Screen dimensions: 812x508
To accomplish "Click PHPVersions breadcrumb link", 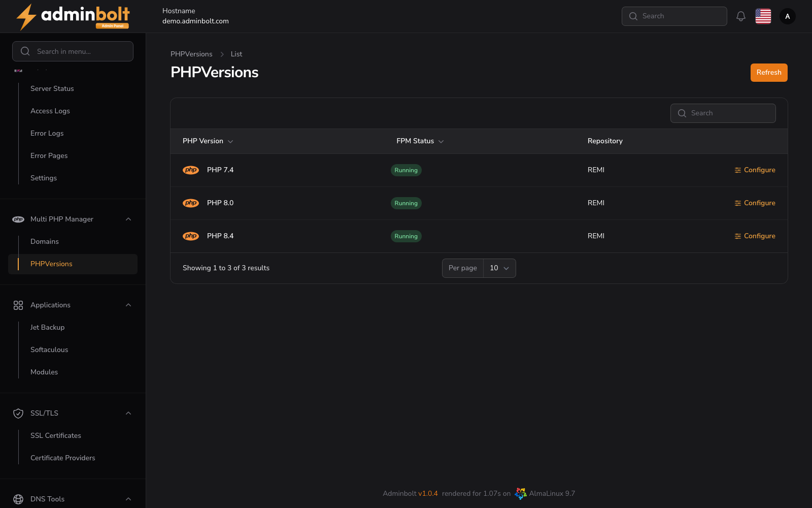I will (191, 54).
